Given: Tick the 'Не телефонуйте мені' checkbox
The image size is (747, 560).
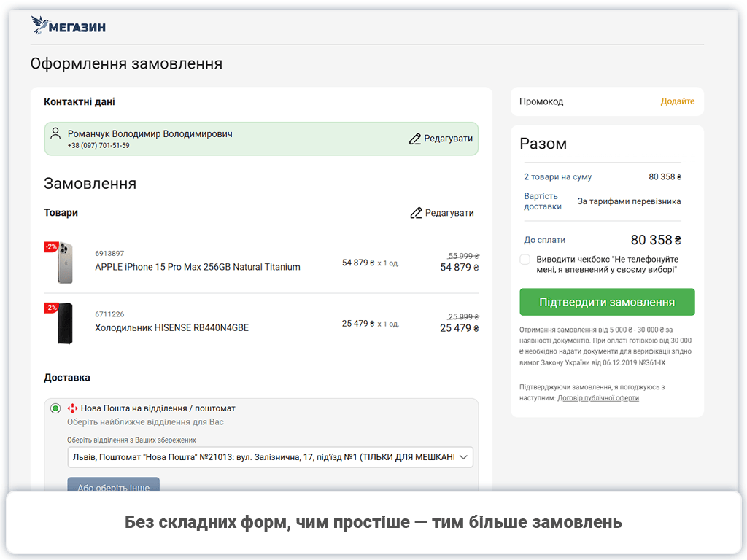Looking at the screenshot, I should click(x=525, y=260).
